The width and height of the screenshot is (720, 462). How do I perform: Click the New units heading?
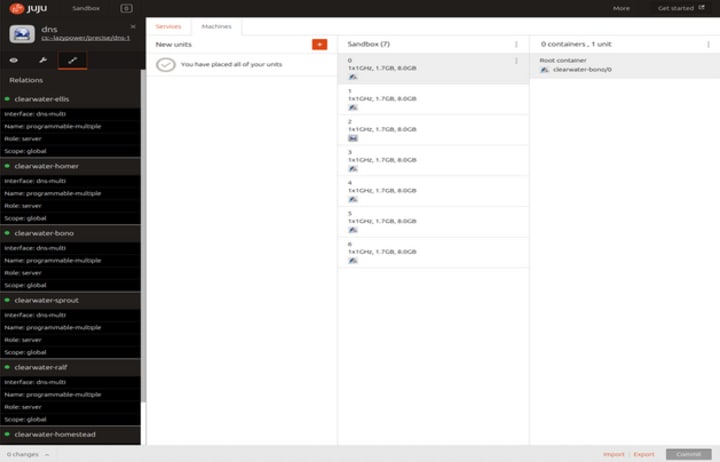click(174, 45)
